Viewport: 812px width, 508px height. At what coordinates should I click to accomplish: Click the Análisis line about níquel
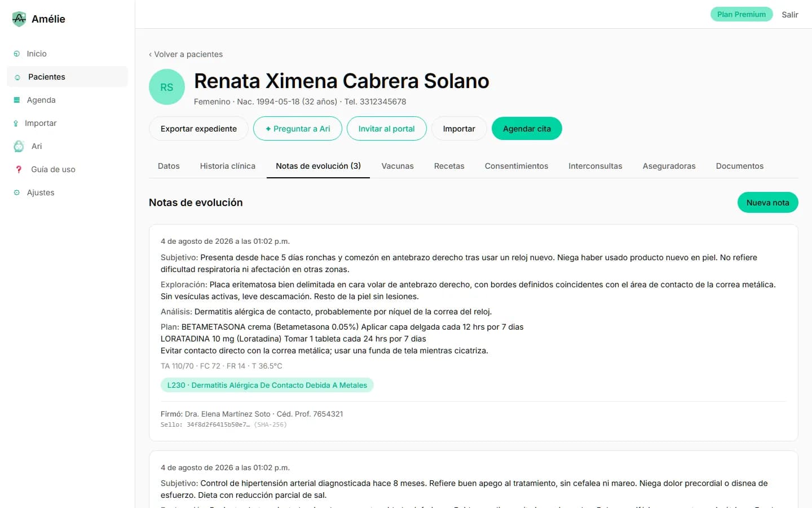[326, 312]
